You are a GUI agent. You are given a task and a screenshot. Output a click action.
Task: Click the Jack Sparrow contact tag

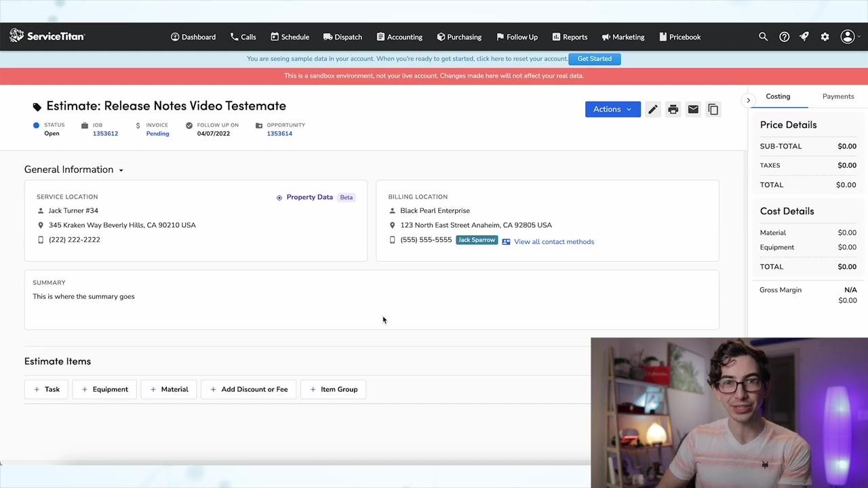(477, 240)
